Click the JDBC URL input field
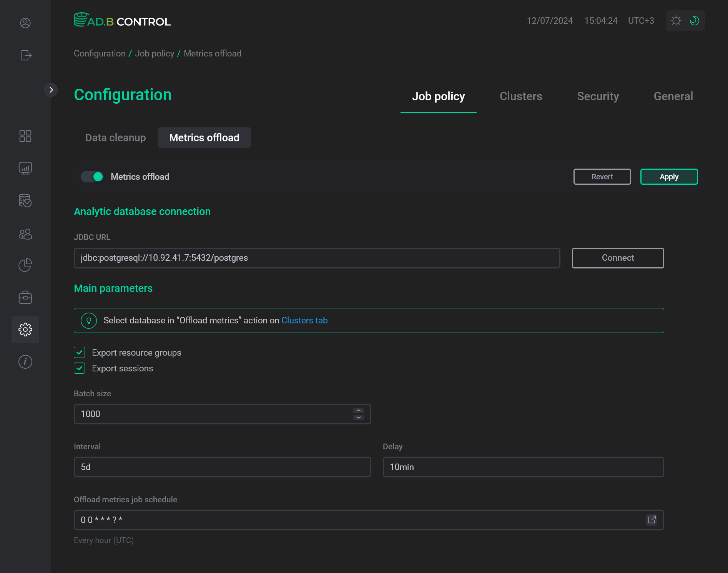The width and height of the screenshot is (728, 573). 317,258
